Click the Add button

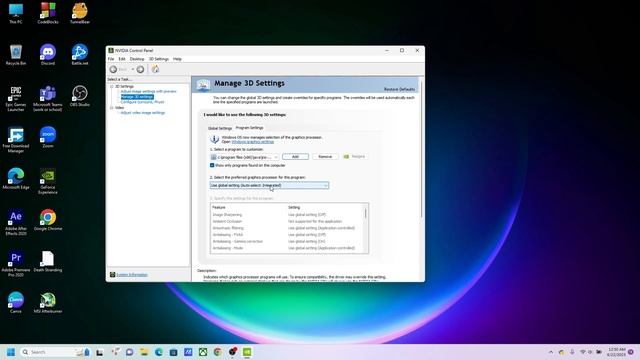295,157
